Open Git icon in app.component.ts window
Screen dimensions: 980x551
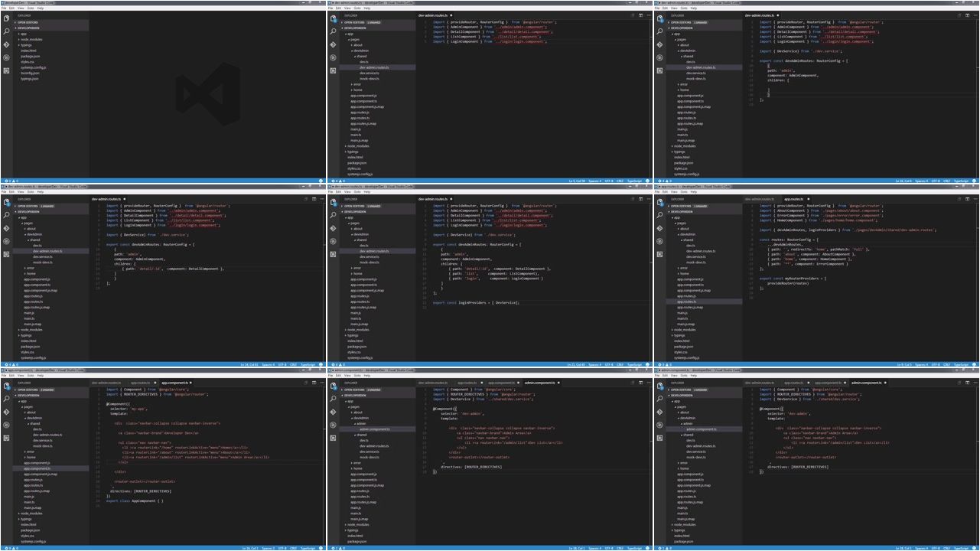click(x=6, y=412)
